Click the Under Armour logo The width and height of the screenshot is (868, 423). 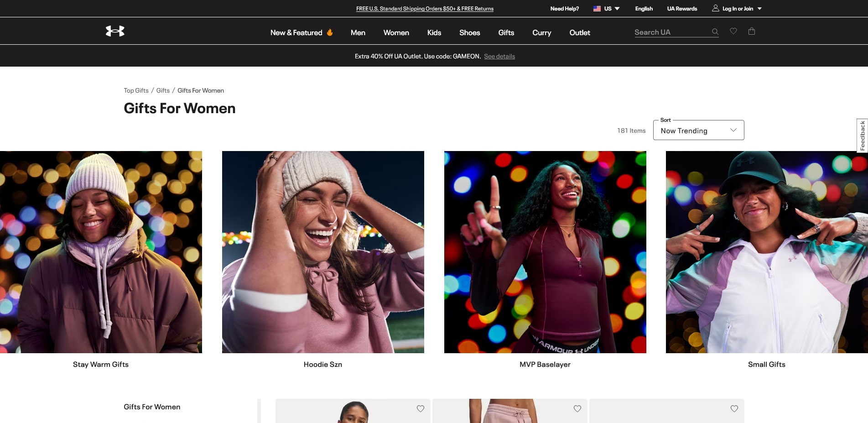(x=115, y=31)
